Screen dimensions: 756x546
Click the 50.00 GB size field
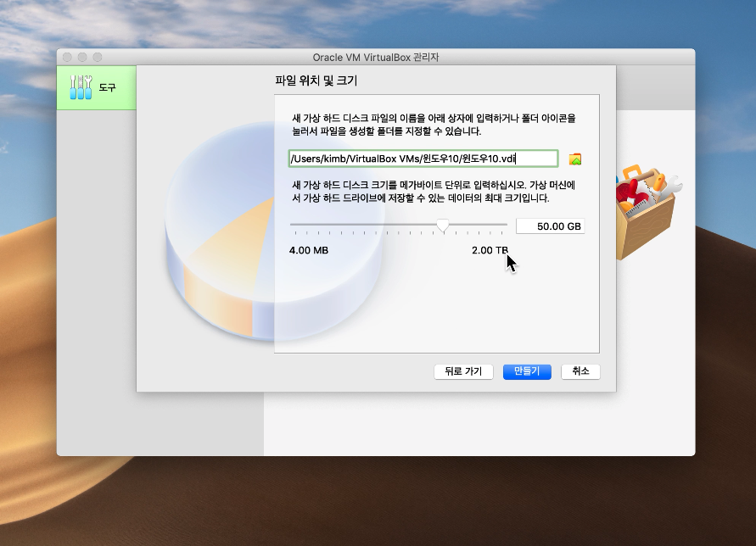[x=550, y=226]
